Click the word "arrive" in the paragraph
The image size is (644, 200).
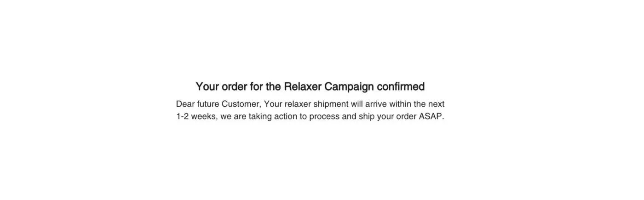tap(376, 104)
